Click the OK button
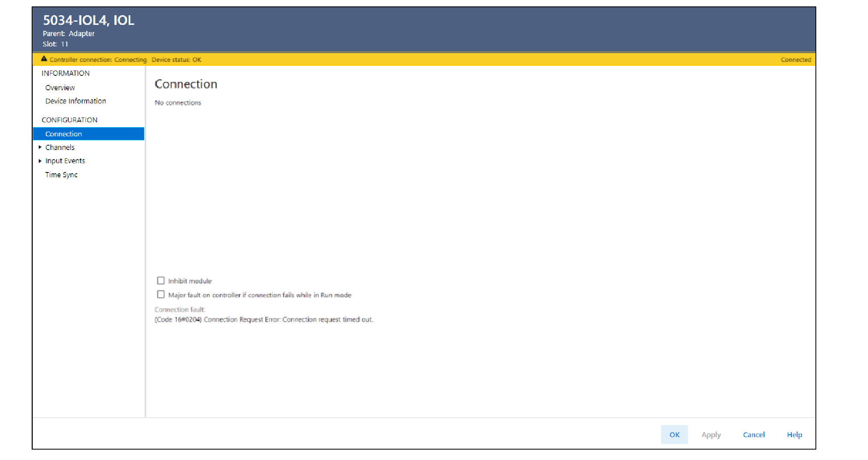Screen dimensions: 868x460 pos(674,434)
